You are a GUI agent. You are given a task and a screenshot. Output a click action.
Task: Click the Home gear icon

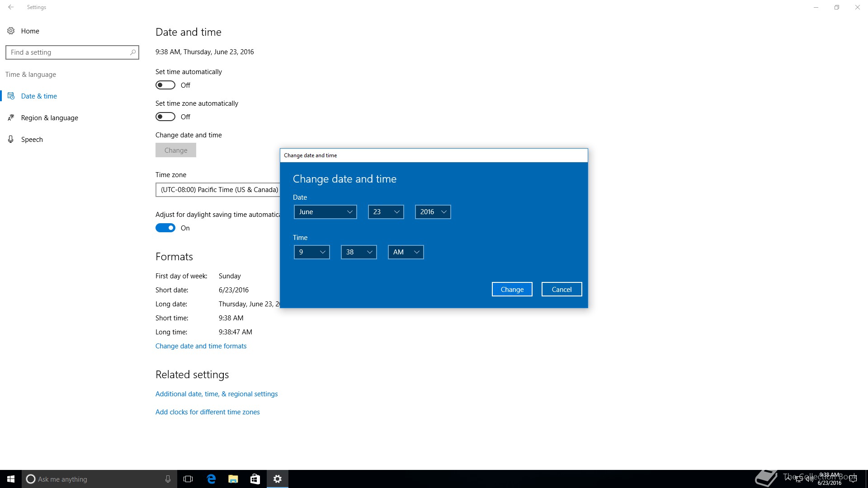[11, 31]
